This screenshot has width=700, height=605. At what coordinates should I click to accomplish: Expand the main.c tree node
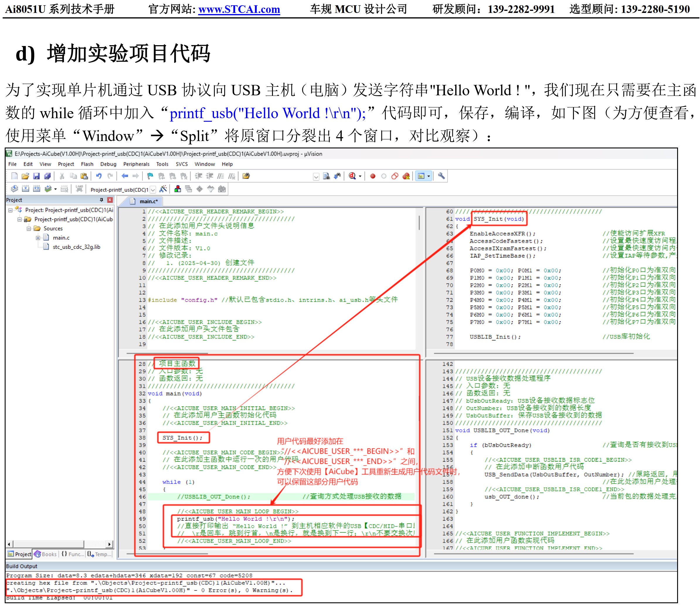pos(38,238)
